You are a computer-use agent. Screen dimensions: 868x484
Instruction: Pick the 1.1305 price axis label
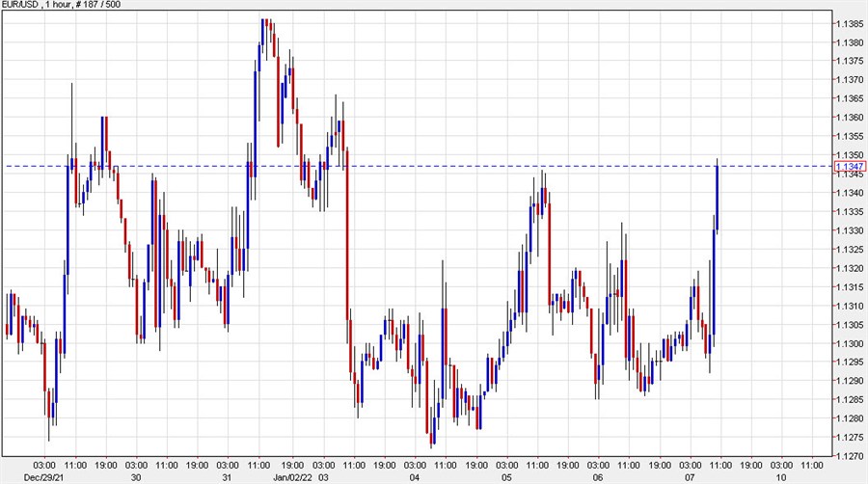pyautogui.click(x=850, y=325)
